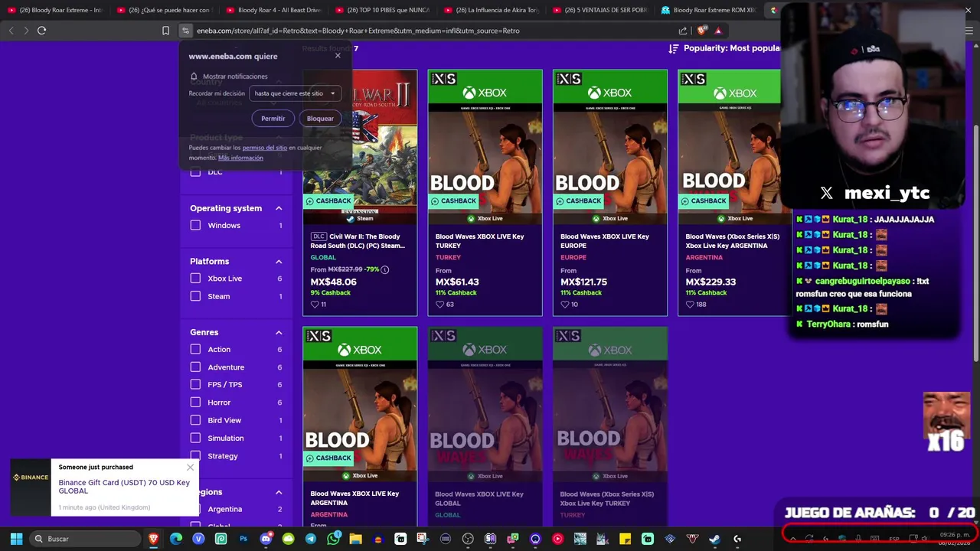Collapse the Platforms filter section

(279, 262)
